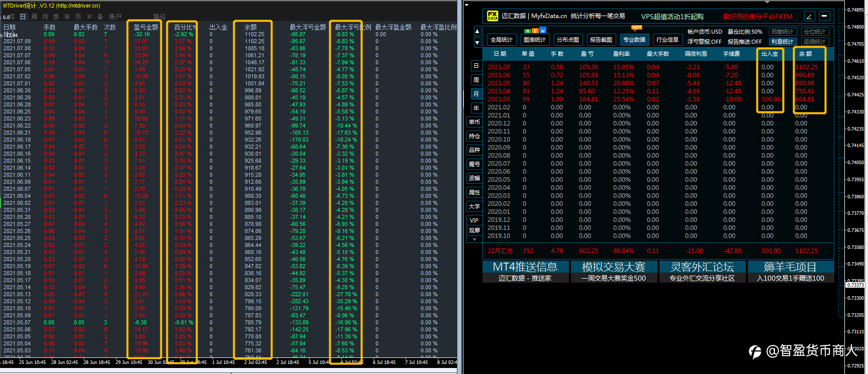The height and width of the screenshot is (374, 868).
Task: Click the 回撤统计 button
Action: 782,32
